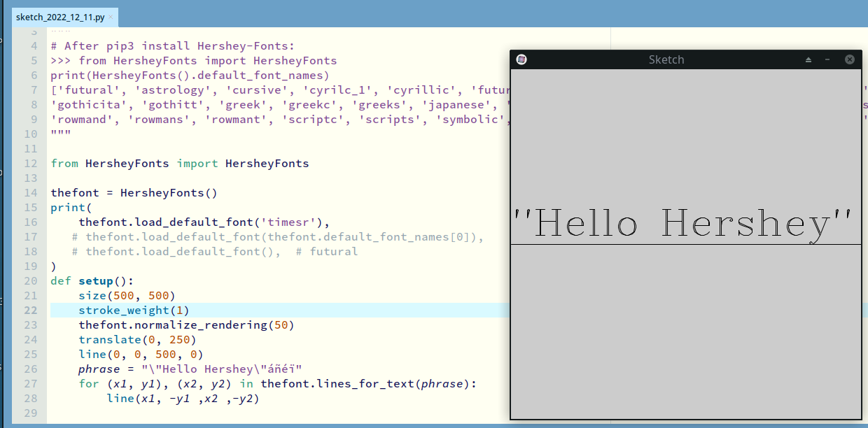The height and width of the screenshot is (428, 868).
Task: Minimize the Sketch window
Action: click(x=827, y=60)
